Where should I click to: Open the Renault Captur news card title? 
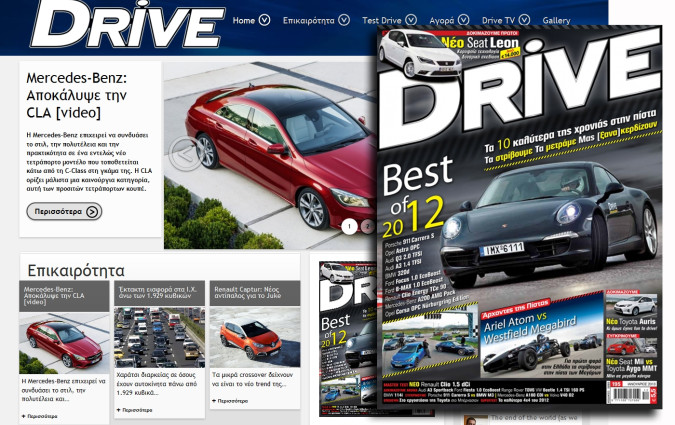click(x=252, y=293)
